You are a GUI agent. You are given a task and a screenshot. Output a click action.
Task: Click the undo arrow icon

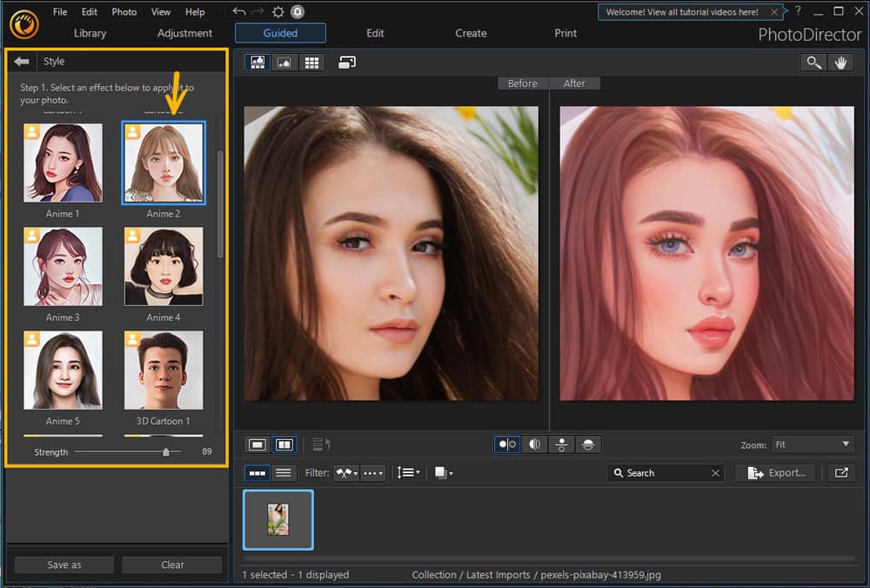tap(238, 11)
